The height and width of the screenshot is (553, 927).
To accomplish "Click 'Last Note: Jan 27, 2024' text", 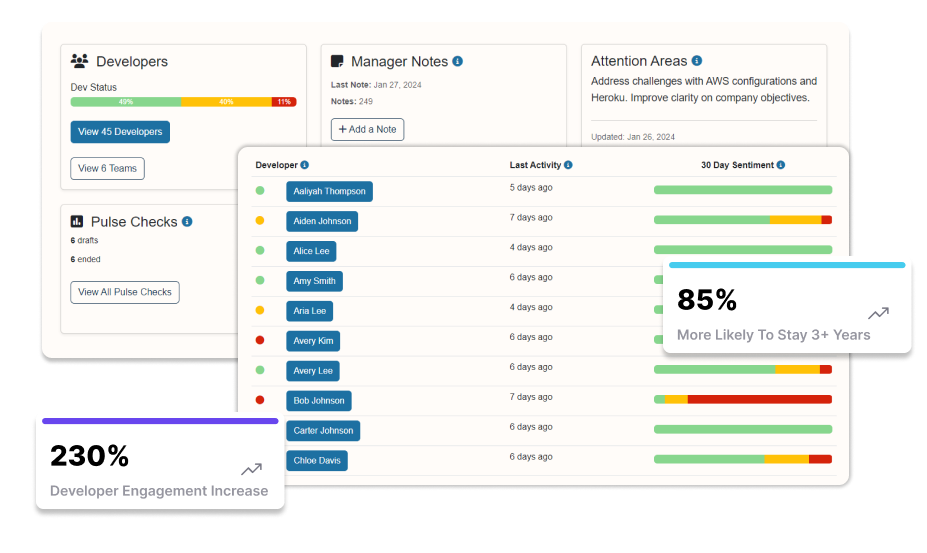I will [376, 85].
